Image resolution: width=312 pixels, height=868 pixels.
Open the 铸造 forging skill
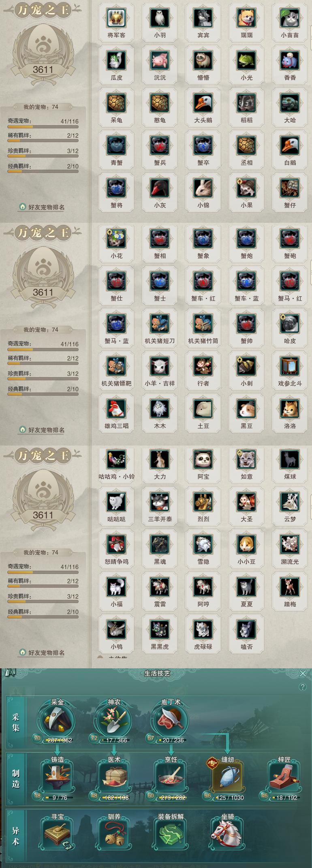[x=57, y=777]
